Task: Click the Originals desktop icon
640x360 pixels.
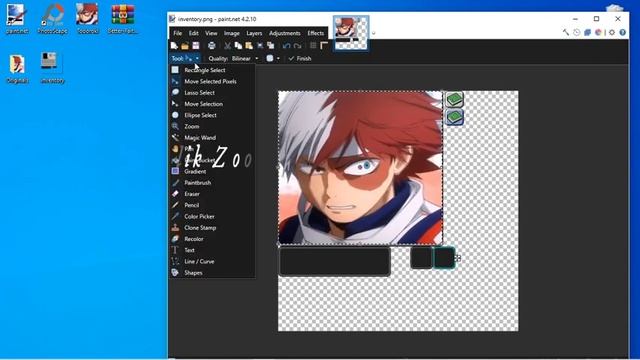Action: coord(17,69)
